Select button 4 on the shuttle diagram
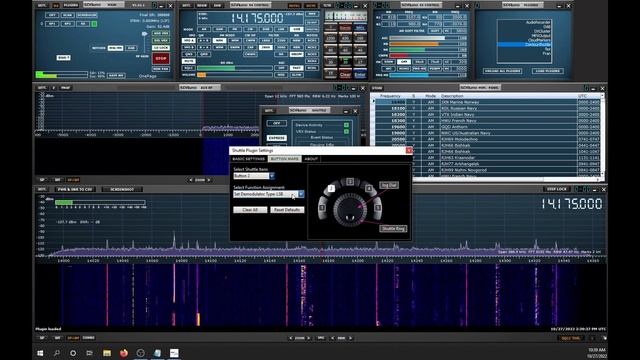This screenshot has height=360, width=640. pos(369,188)
